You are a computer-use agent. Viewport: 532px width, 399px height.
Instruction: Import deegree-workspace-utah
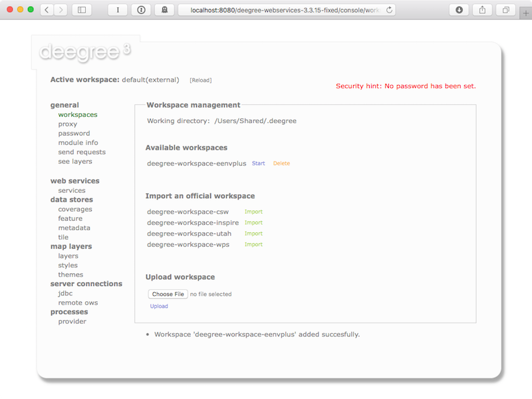(253, 233)
